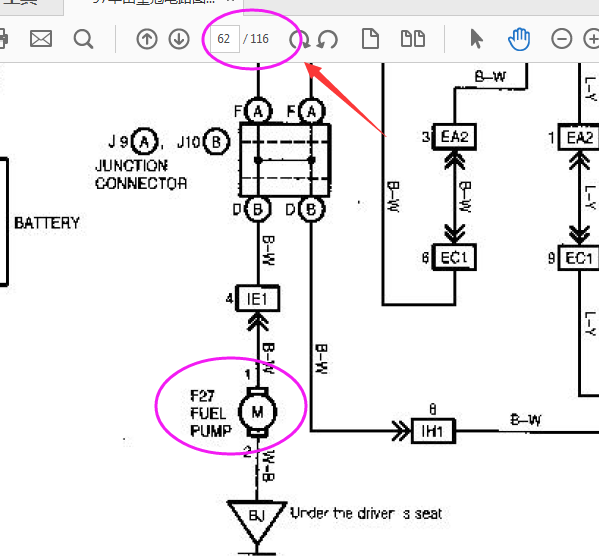The height and width of the screenshot is (556, 599).
Task: Click the F27 FUEL PUMP motor symbol
Action: [x=257, y=412]
